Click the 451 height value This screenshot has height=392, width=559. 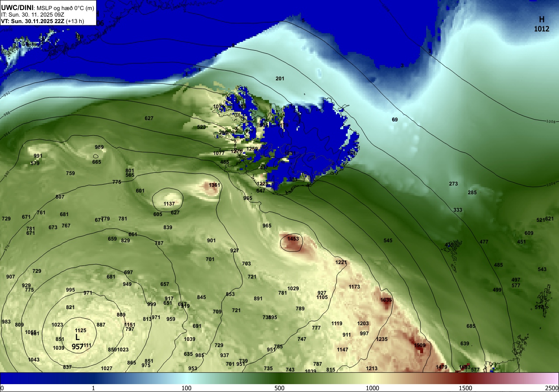pos(521,242)
